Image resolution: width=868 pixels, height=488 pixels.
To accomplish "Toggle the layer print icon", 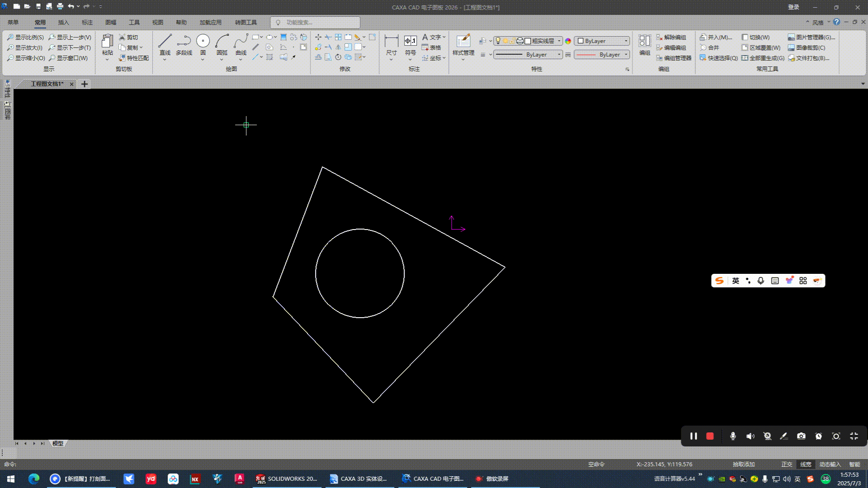I will tap(520, 41).
